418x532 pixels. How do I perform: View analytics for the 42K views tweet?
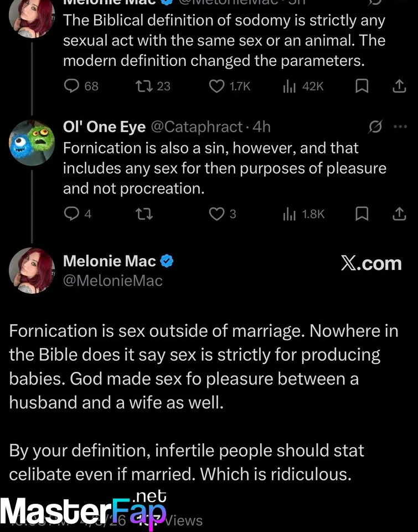pyautogui.click(x=290, y=86)
